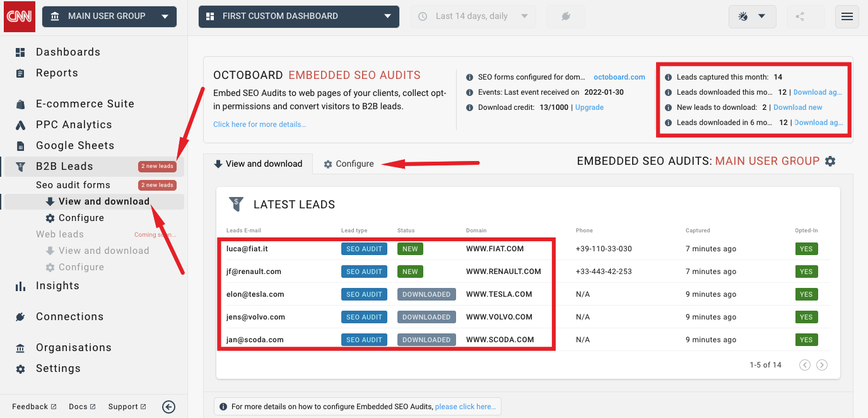Collapse the sidebar with the arrow icon

coord(168,407)
